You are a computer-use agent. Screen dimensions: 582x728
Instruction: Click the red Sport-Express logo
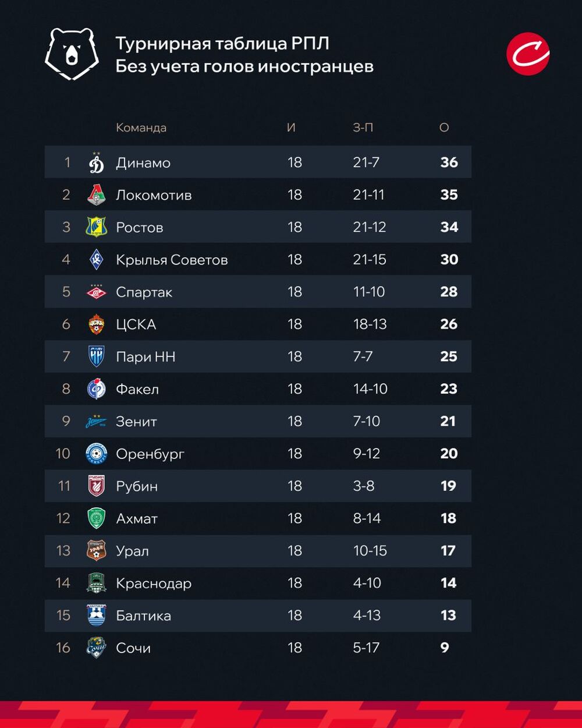(x=527, y=54)
